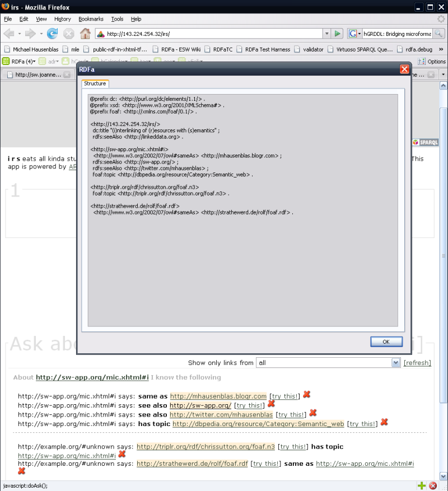Open the Tools menu
The image size is (448, 491).
(x=117, y=19)
